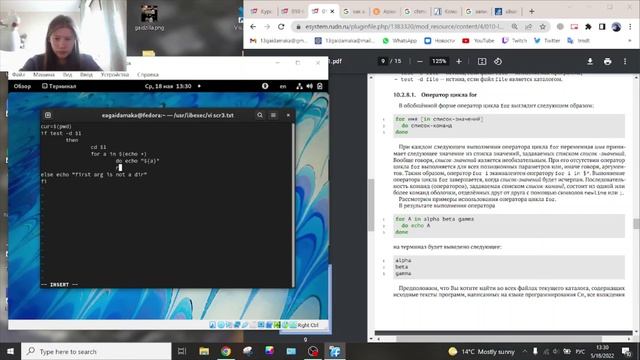Viewport: 640px width, 360px height.
Task: Open Chrome from the Windows taskbar
Action: [226, 351]
